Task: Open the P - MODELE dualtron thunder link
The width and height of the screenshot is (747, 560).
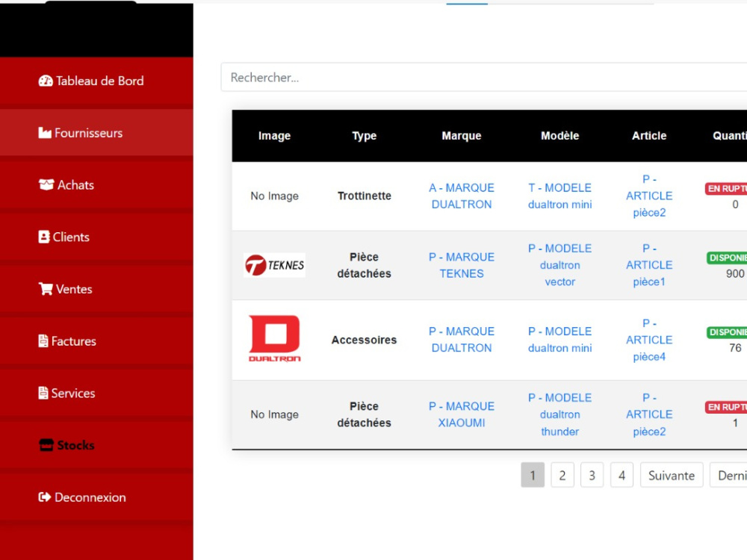Action: pyautogui.click(x=560, y=414)
